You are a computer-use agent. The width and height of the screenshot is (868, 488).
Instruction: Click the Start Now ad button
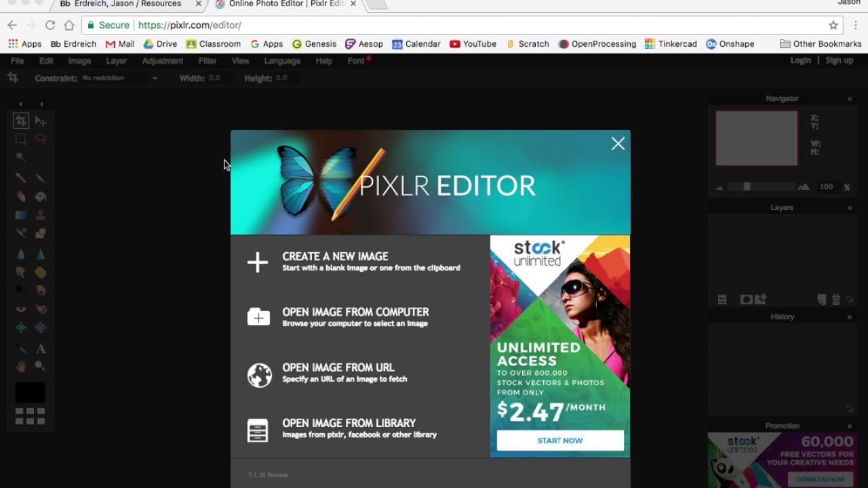pos(560,441)
